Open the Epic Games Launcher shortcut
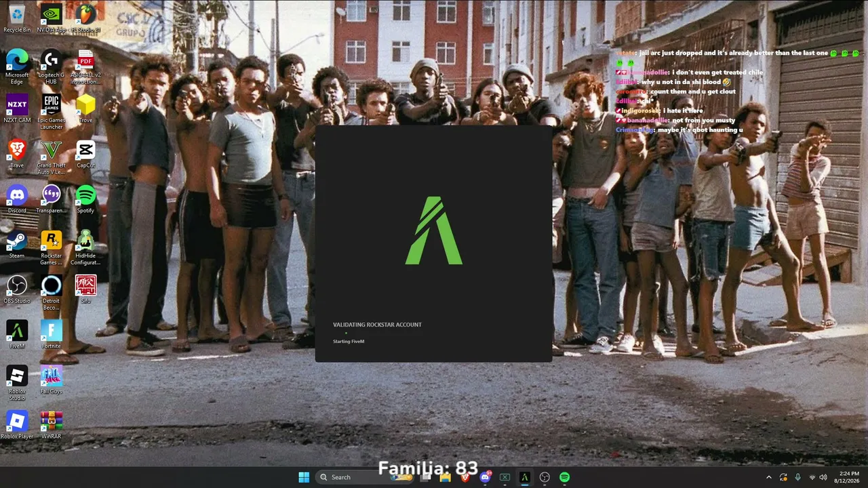Viewport: 868px width, 488px height. [x=51, y=112]
